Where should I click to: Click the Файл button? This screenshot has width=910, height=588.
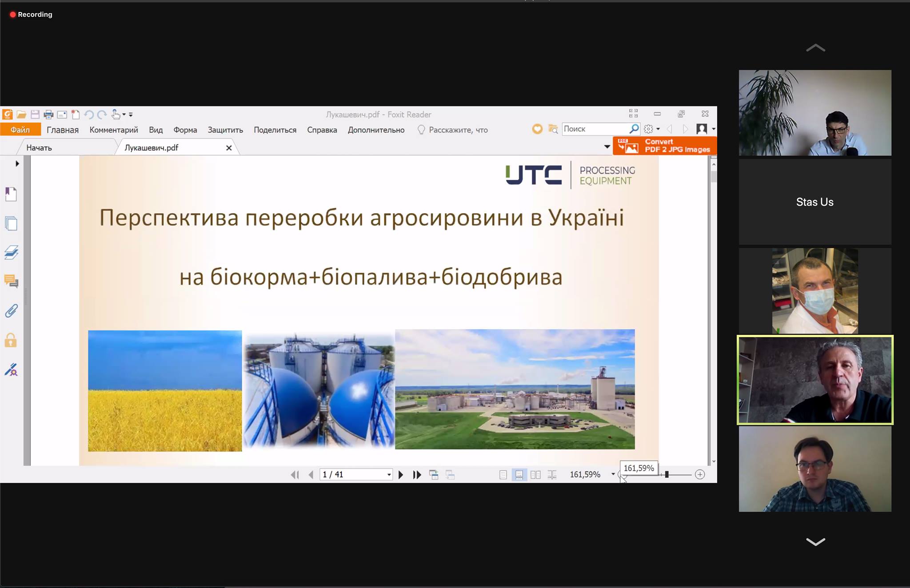20,130
